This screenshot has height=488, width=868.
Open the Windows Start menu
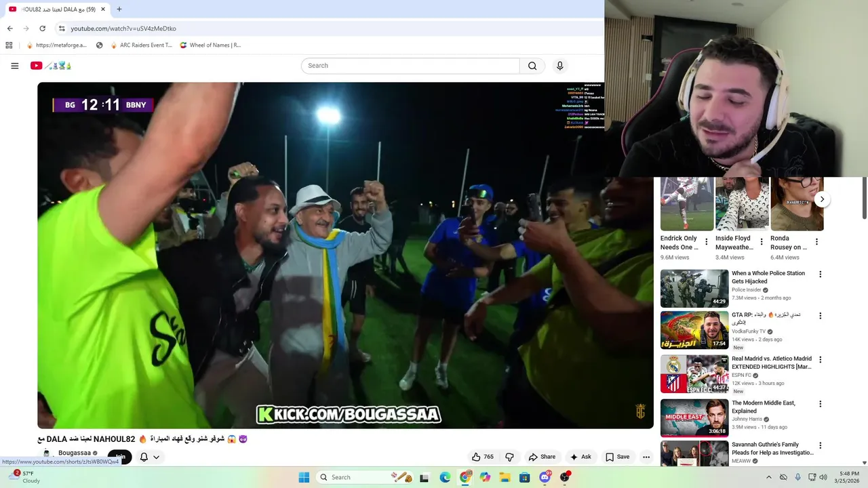pos(304,477)
